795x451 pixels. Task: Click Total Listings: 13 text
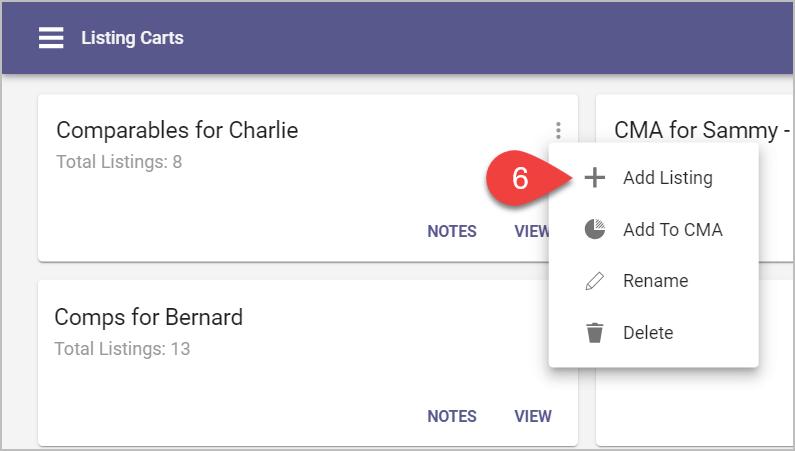122,349
